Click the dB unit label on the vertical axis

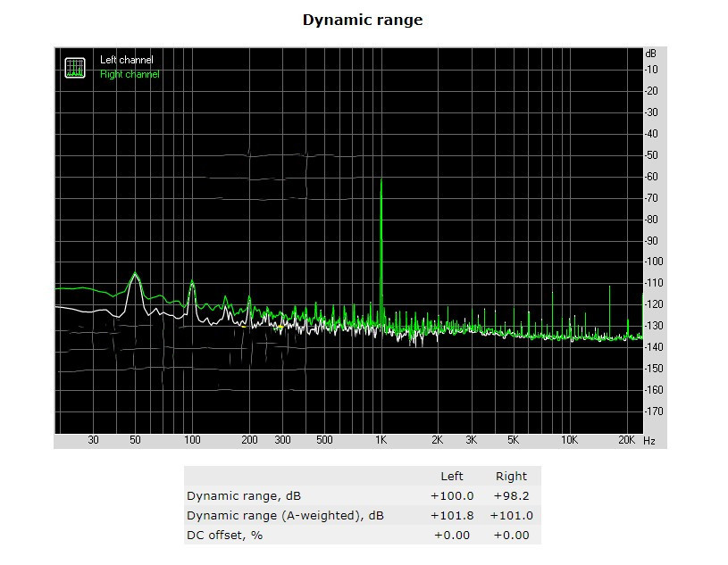point(650,54)
